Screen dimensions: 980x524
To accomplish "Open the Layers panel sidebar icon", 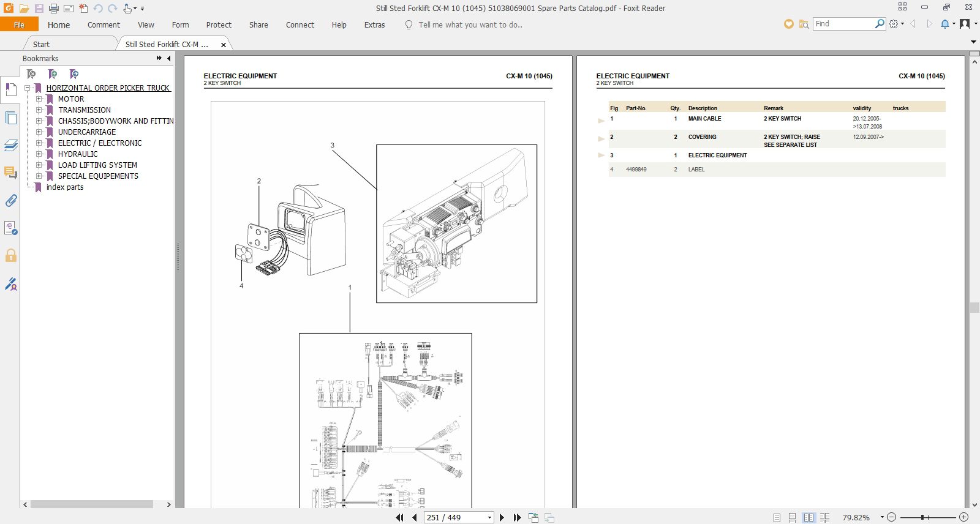I will coord(10,146).
